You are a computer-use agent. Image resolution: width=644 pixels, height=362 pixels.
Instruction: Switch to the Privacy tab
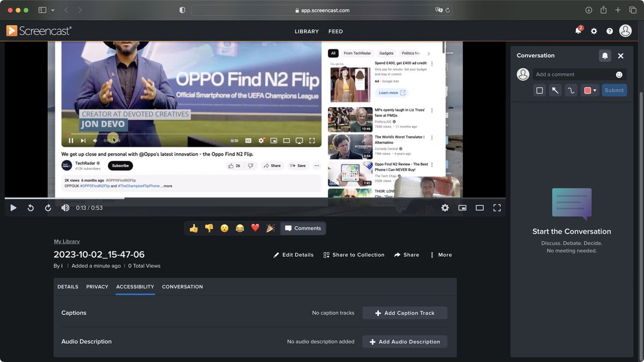tap(97, 286)
